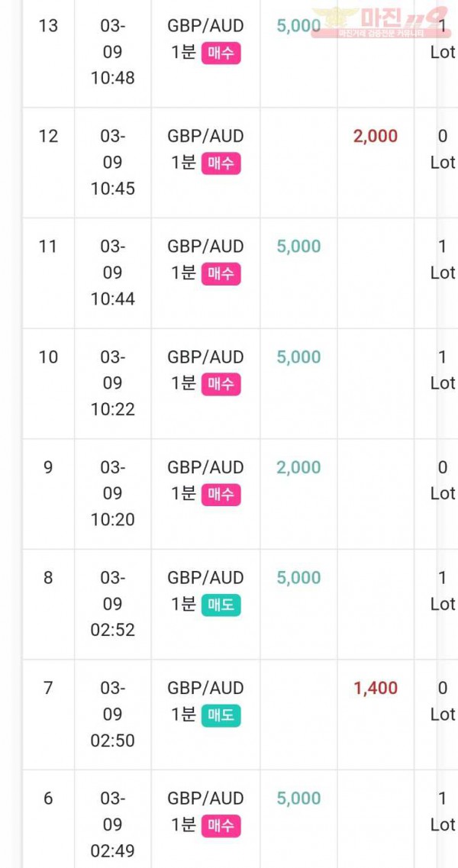
Task: Select the red 1,400 loss amount
Action: coord(376,688)
